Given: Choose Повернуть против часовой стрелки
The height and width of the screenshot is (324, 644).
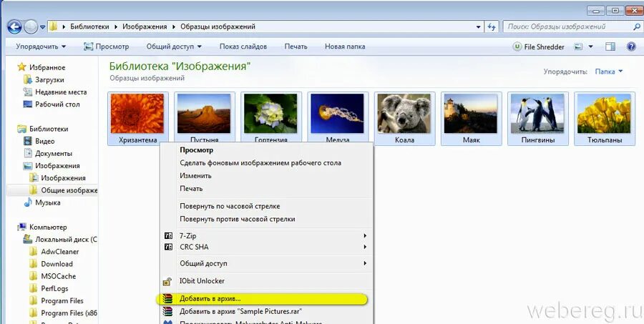Looking at the screenshot, I should [266, 220].
